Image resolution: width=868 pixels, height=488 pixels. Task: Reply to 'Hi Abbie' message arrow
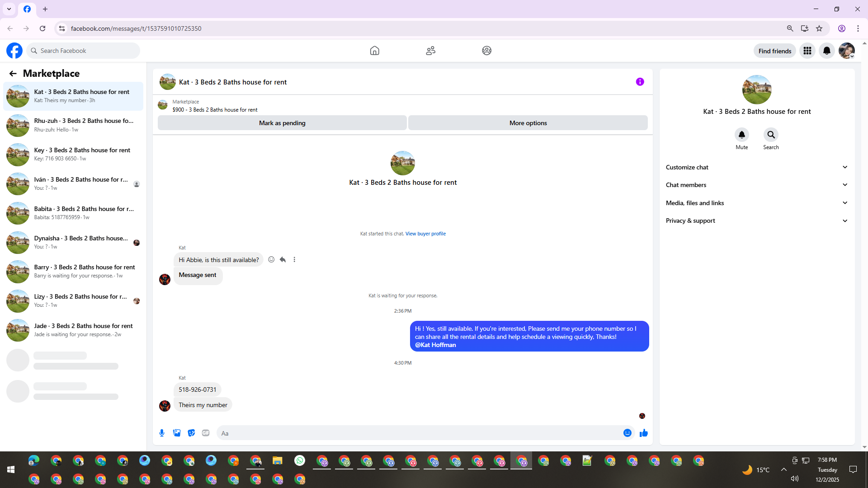[283, 259]
